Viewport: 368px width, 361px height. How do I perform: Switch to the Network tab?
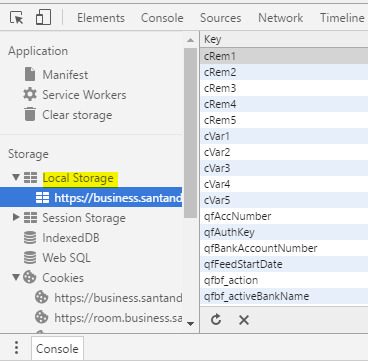[x=281, y=18]
